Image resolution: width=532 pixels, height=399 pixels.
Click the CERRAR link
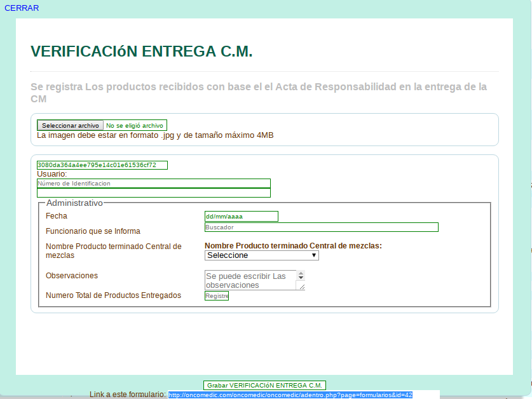22,8
